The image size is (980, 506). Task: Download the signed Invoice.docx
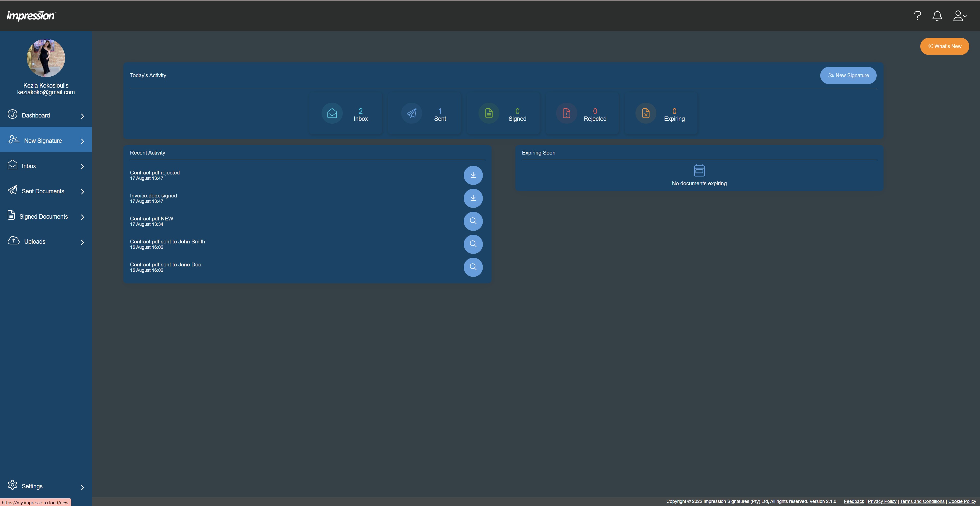(x=473, y=198)
